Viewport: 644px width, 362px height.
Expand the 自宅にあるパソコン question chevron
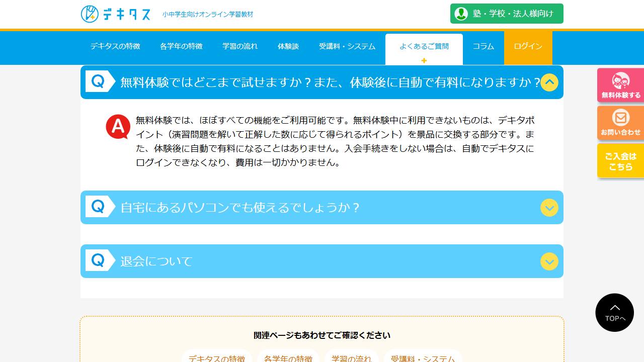pos(549,208)
